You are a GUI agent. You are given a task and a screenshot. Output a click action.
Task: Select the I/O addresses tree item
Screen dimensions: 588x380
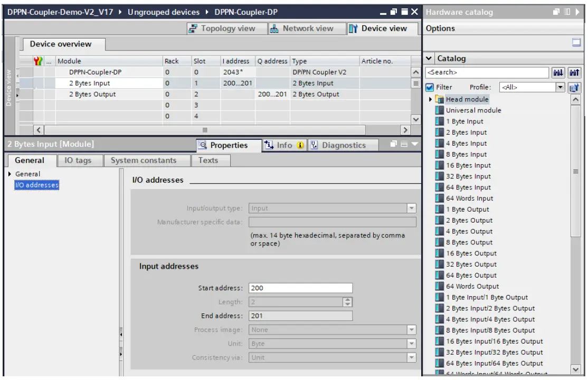click(x=37, y=185)
